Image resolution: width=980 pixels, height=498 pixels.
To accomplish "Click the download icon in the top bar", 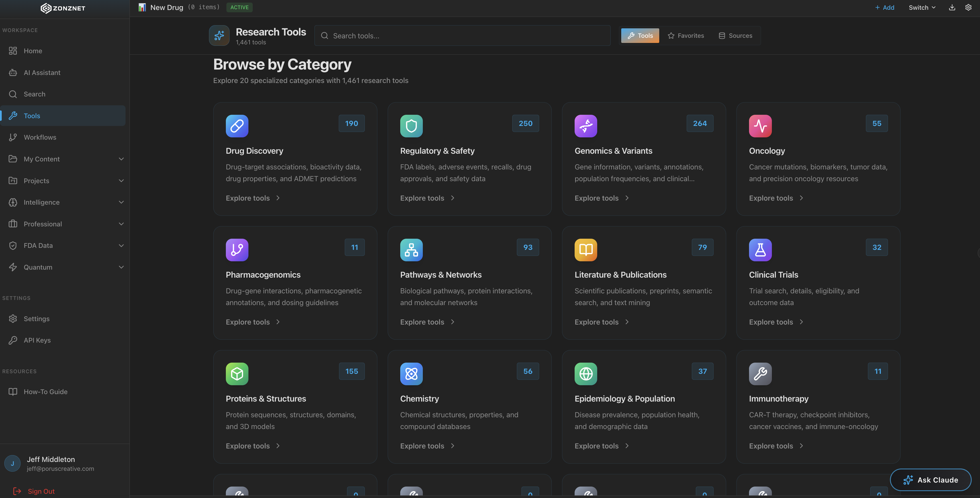I will pyautogui.click(x=952, y=7).
